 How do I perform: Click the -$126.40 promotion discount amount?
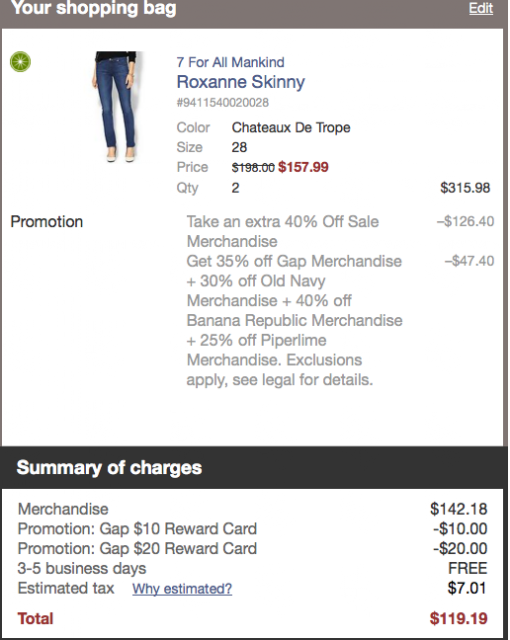pos(466,221)
